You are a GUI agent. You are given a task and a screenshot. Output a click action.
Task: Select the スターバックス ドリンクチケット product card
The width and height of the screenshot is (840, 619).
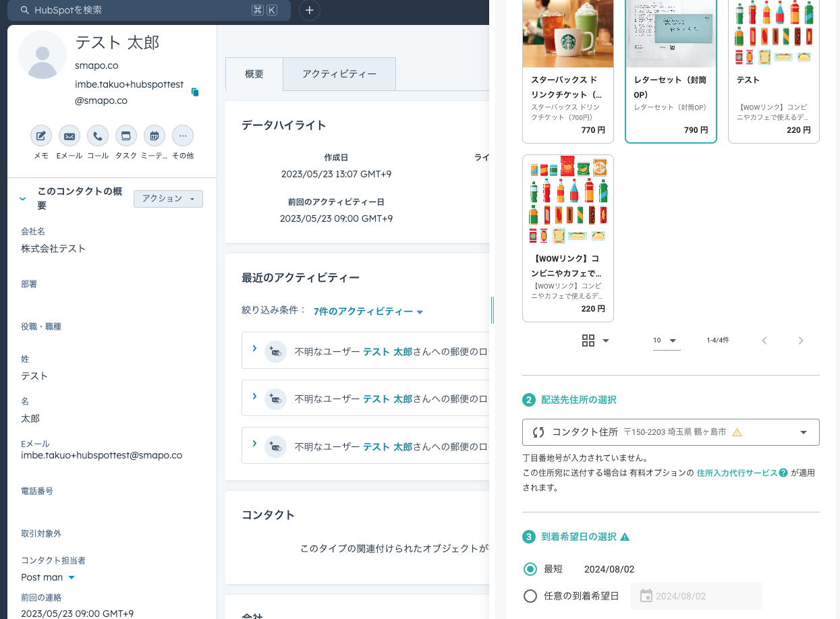[568, 71]
